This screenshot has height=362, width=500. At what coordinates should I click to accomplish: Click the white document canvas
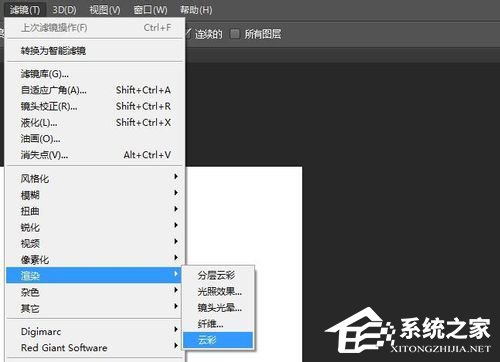(x=245, y=217)
